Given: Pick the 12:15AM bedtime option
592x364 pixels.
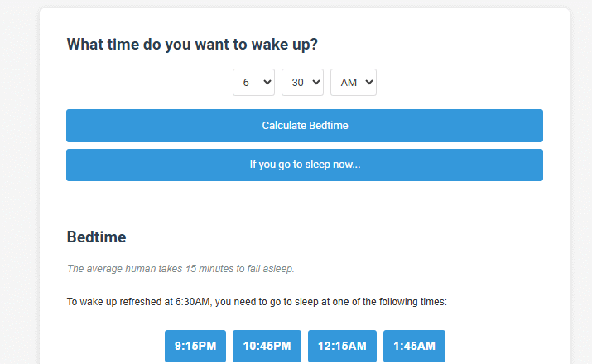Looking at the screenshot, I should (x=342, y=346).
